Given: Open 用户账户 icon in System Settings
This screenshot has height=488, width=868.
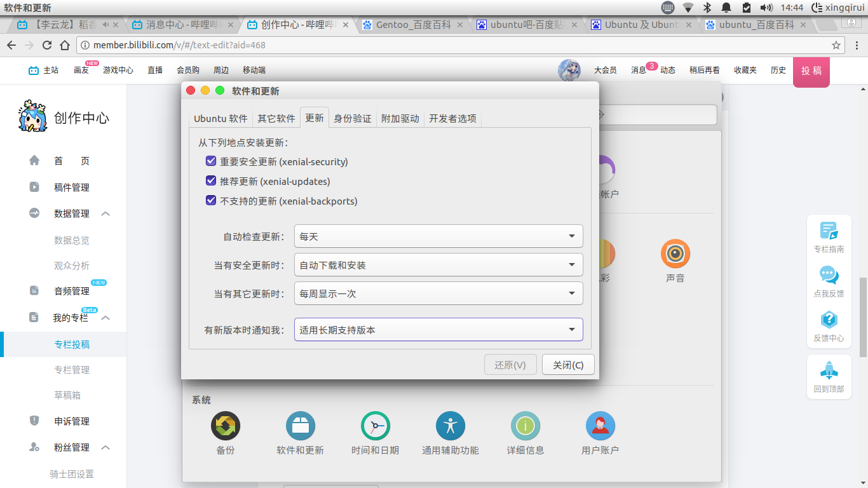Looking at the screenshot, I should pos(600,426).
